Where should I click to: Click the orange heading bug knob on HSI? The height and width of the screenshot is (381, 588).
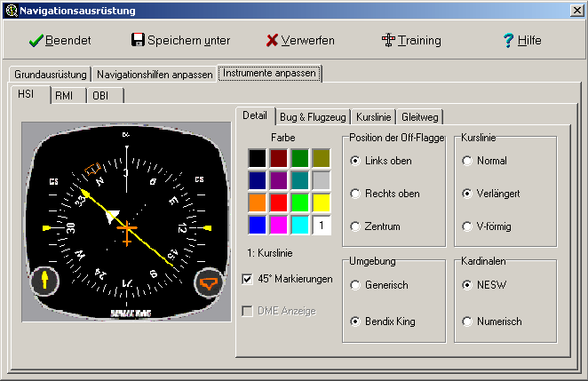click(208, 283)
